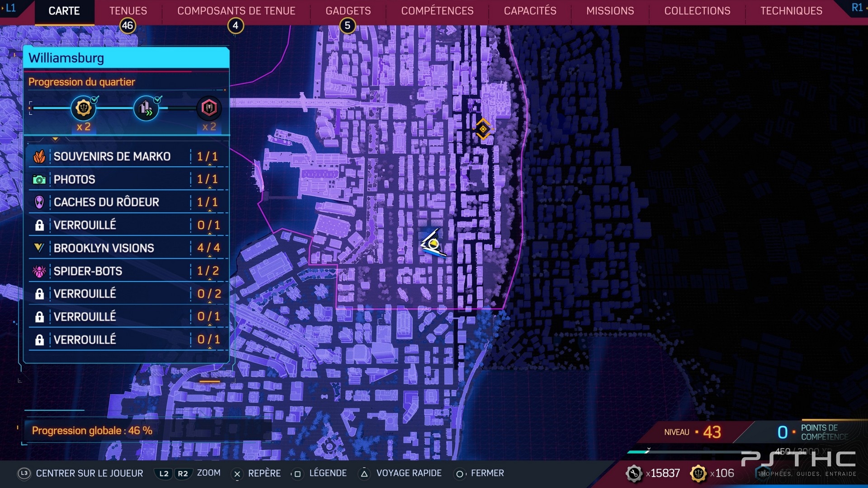The image size is (868, 488).
Task: Select the ZOOM control label
Action: click(x=209, y=473)
